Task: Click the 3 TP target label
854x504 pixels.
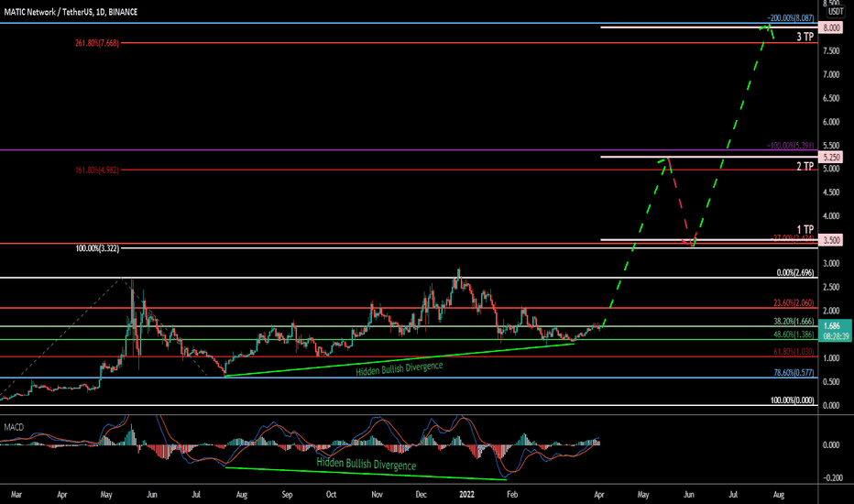Action: pos(805,37)
